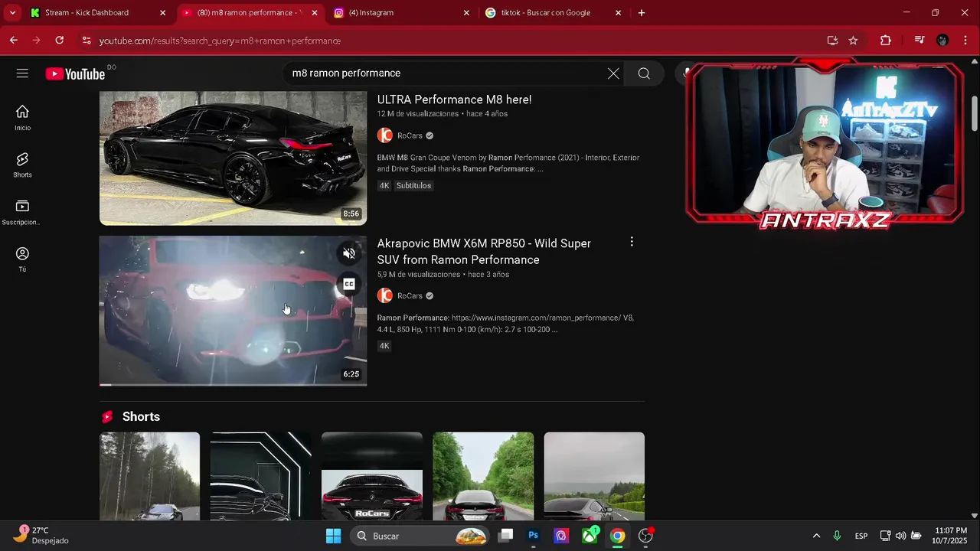
Task: Open the RoCars channel avatar for ULTRA Performance video
Action: 385,135
